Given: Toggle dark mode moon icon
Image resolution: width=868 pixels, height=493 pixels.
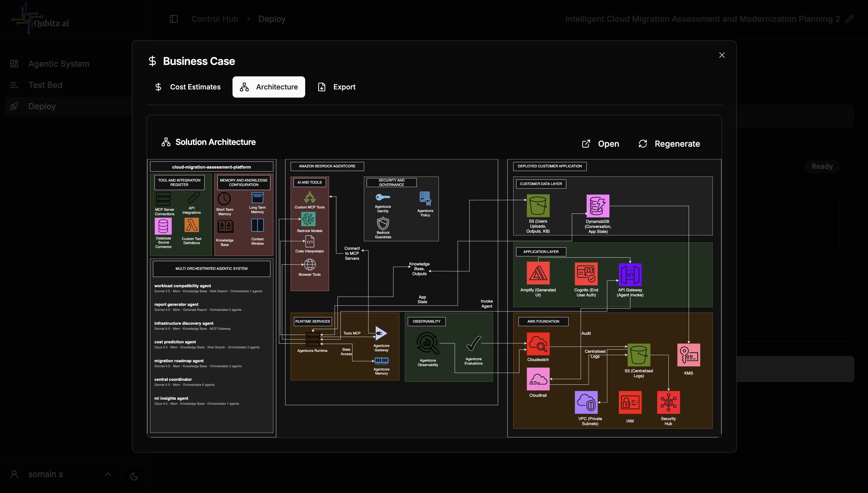Looking at the screenshot, I should 134,476.
